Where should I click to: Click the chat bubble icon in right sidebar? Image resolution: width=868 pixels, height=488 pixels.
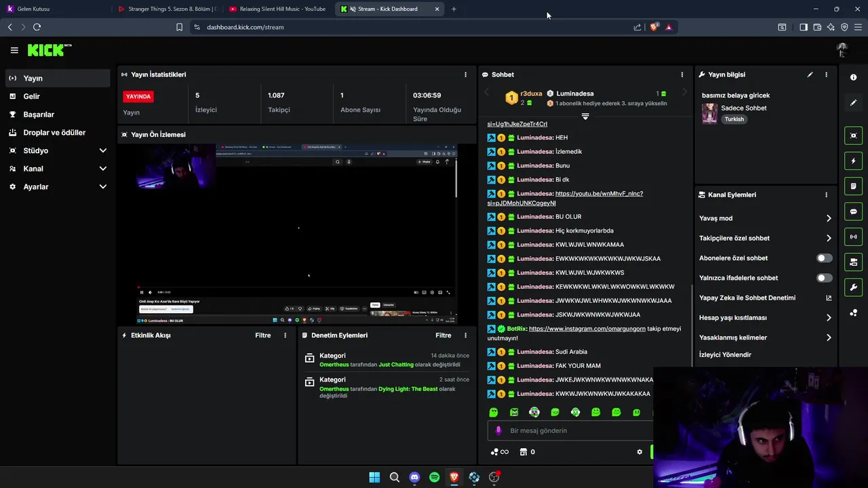853,211
